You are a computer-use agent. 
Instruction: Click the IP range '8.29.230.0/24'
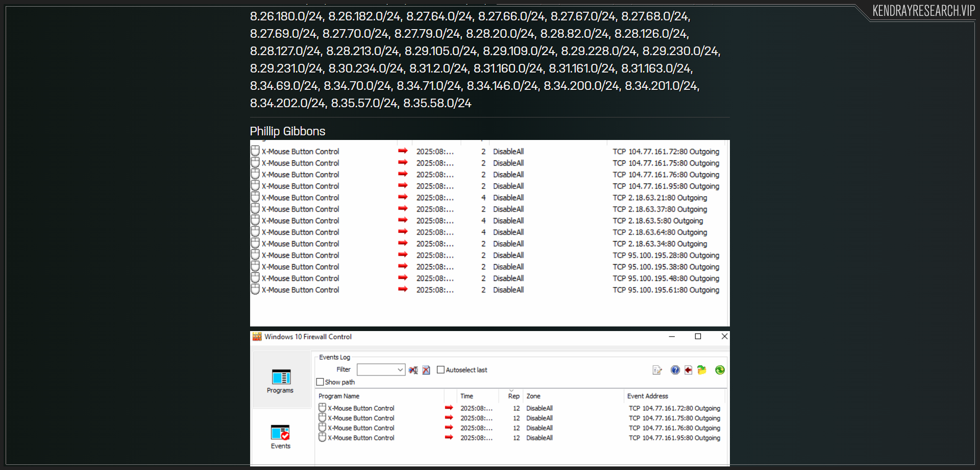pyautogui.click(x=681, y=51)
